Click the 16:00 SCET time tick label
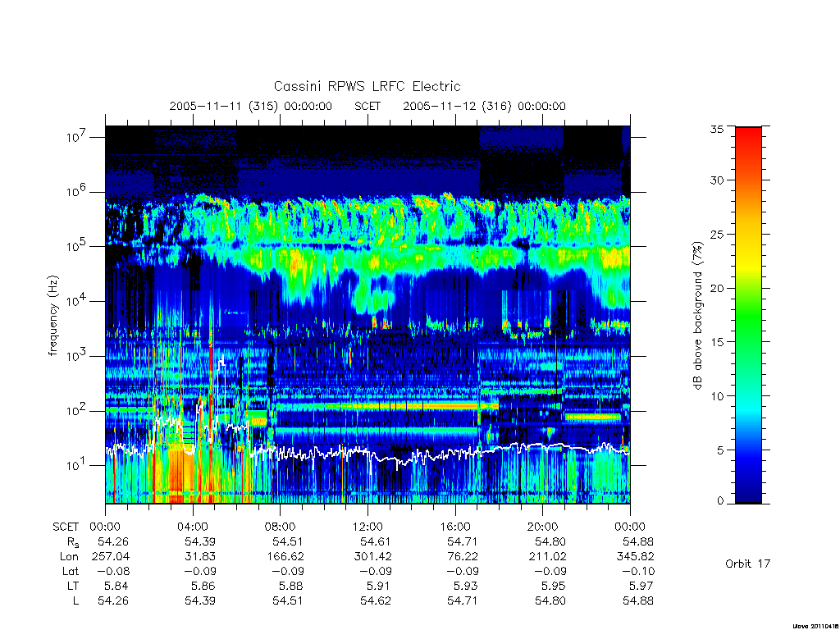The width and height of the screenshot is (840, 630). (454, 527)
